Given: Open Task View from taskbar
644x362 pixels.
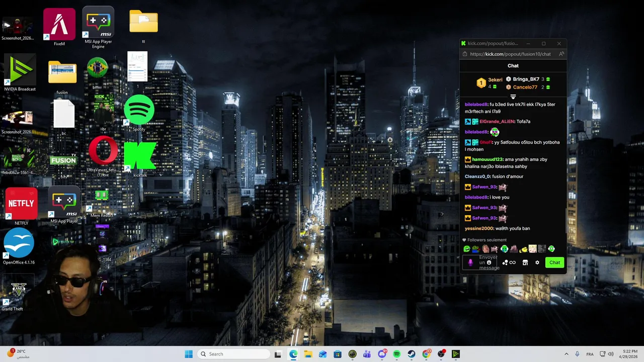Looking at the screenshot, I should tap(278, 354).
